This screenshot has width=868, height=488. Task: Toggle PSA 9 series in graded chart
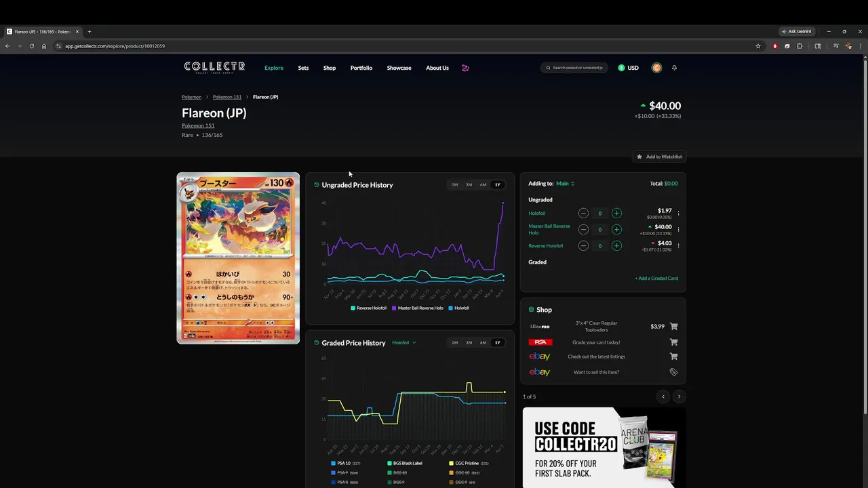tap(344, 472)
